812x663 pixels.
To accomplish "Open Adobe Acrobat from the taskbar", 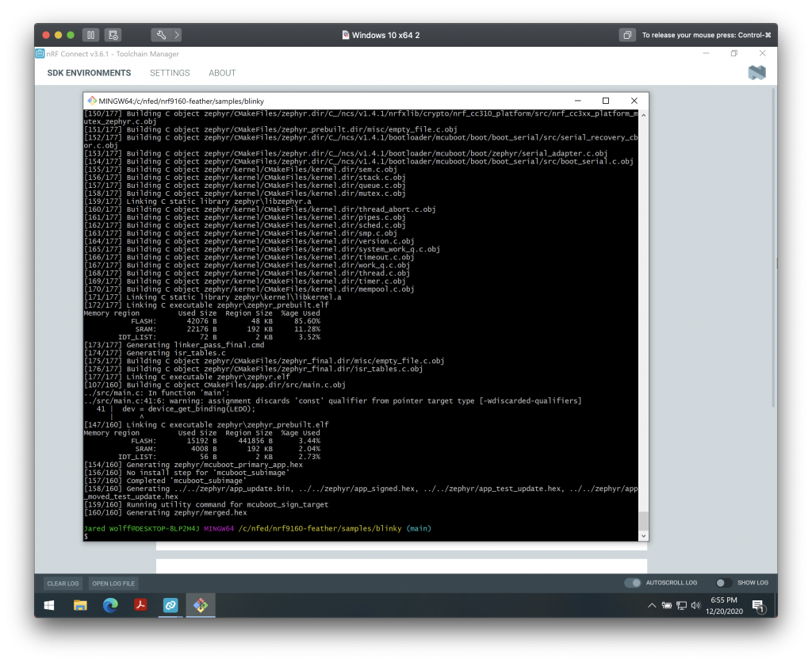I will 140,605.
